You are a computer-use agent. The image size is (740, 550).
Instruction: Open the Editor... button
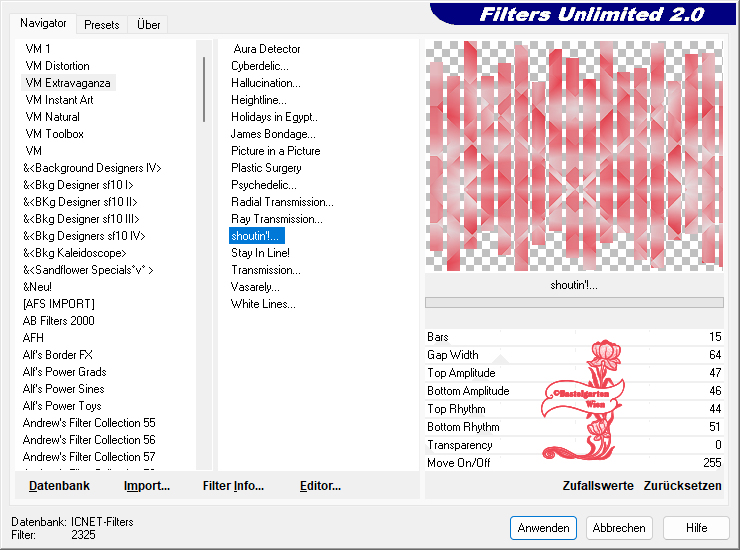tap(320, 485)
